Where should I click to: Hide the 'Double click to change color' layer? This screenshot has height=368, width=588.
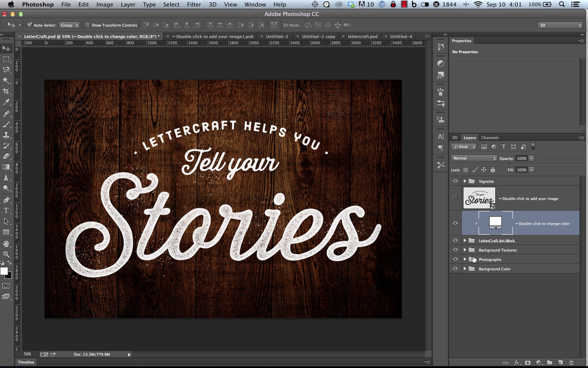click(x=455, y=223)
